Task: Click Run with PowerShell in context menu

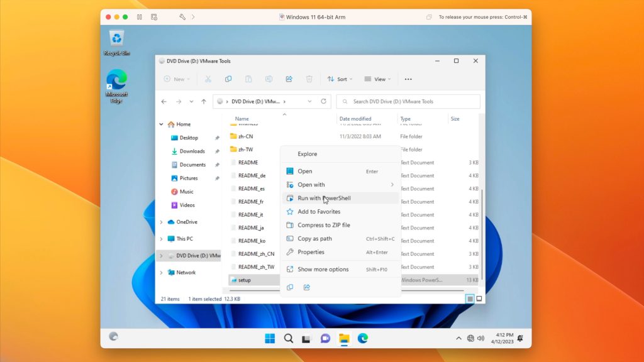Action: pyautogui.click(x=324, y=198)
